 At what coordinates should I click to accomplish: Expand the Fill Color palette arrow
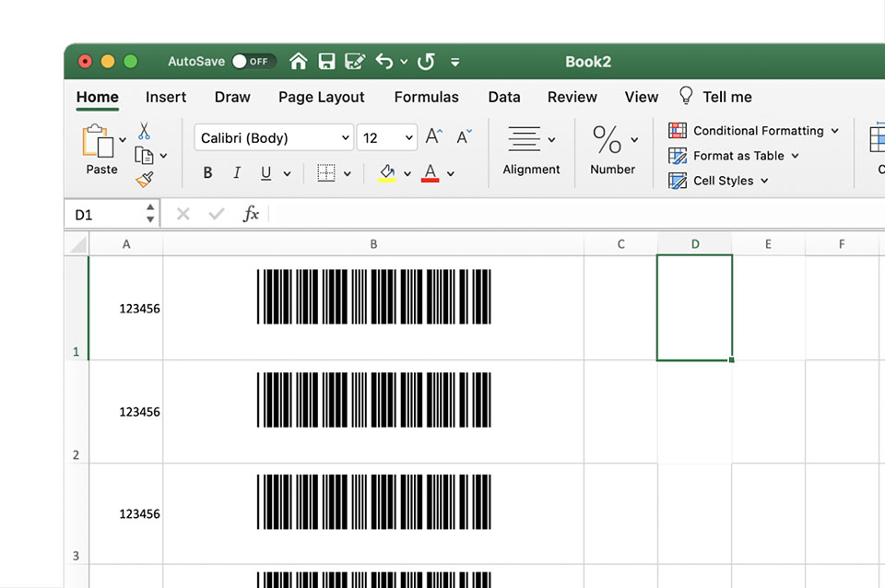coord(407,174)
